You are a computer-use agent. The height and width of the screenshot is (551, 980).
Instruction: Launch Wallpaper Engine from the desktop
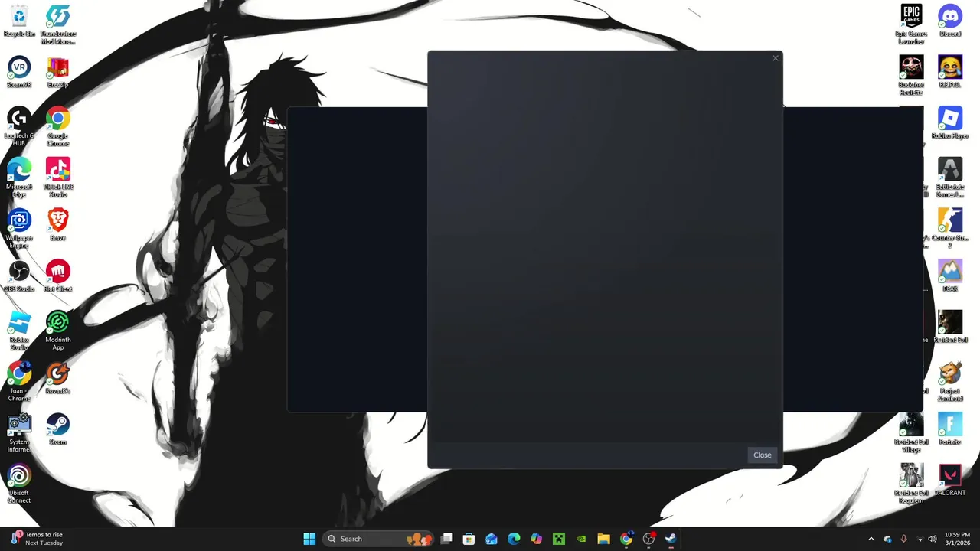tap(19, 229)
